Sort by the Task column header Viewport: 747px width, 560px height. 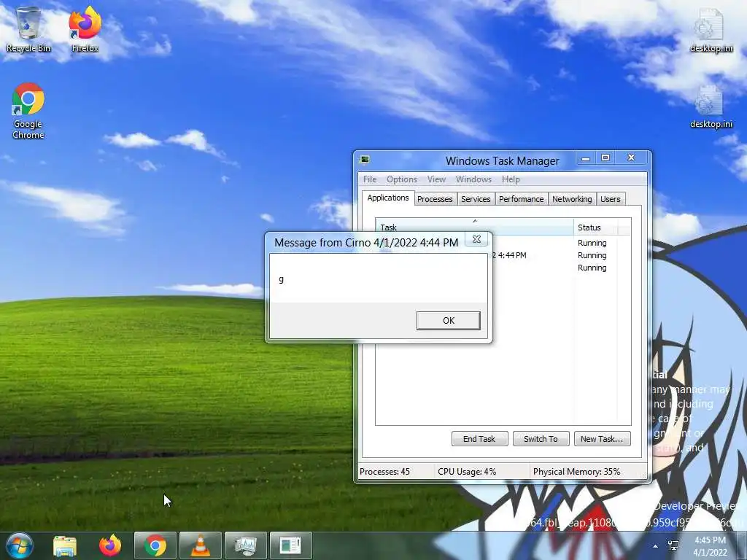click(x=474, y=227)
